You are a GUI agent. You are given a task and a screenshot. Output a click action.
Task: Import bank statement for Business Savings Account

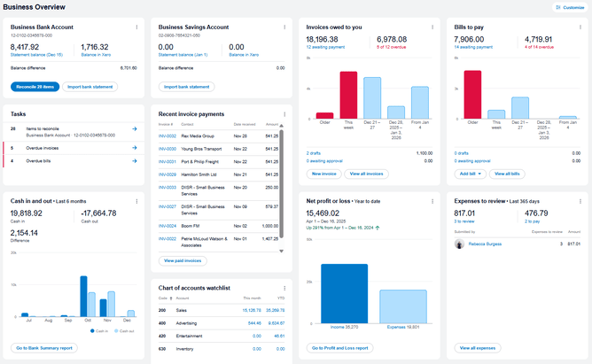tap(187, 87)
